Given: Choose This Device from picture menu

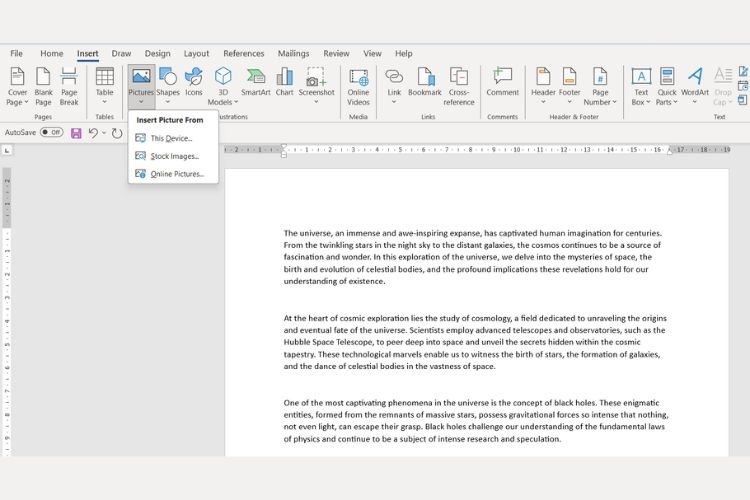Looking at the screenshot, I should [x=173, y=138].
